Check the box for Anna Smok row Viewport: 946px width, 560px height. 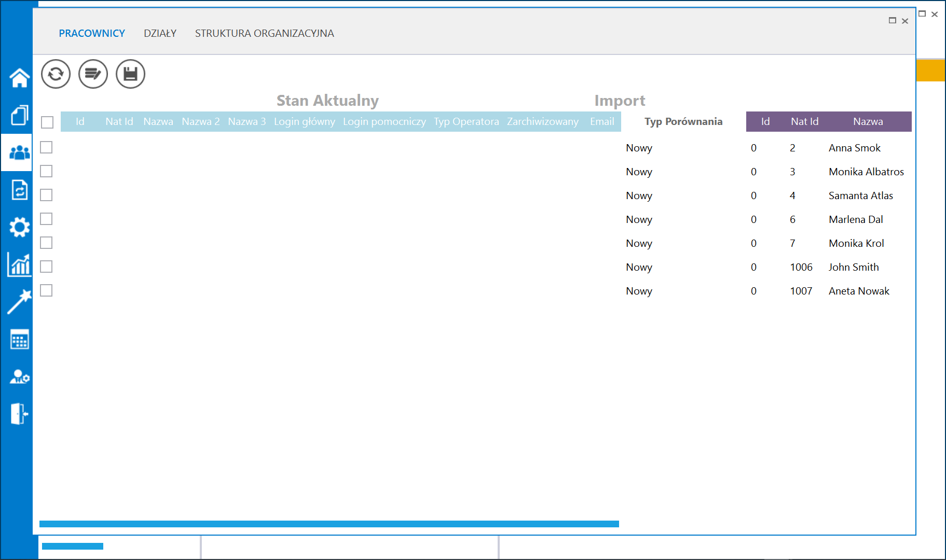[46, 147]
